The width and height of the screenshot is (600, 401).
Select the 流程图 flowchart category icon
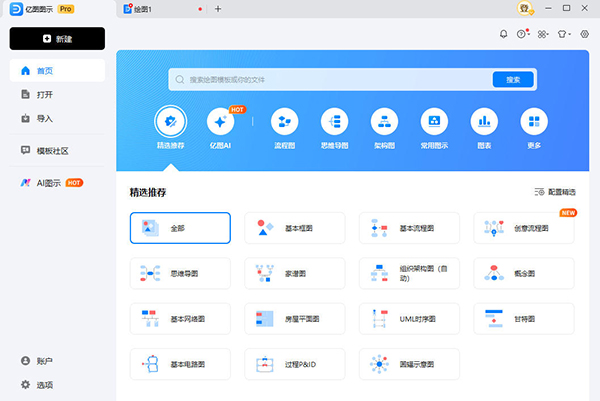click(284, 122)
